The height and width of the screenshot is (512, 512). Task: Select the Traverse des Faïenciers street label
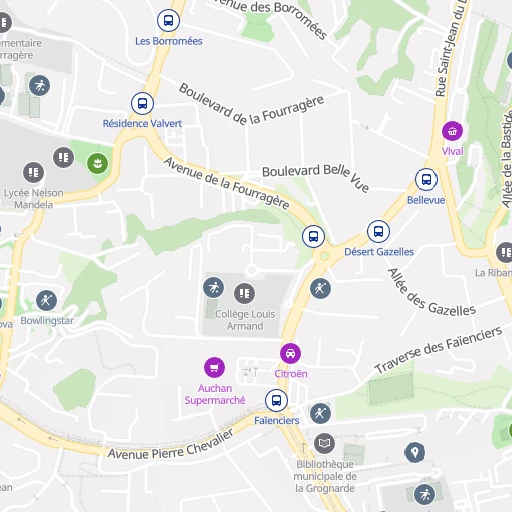click(x=438, y=350)
